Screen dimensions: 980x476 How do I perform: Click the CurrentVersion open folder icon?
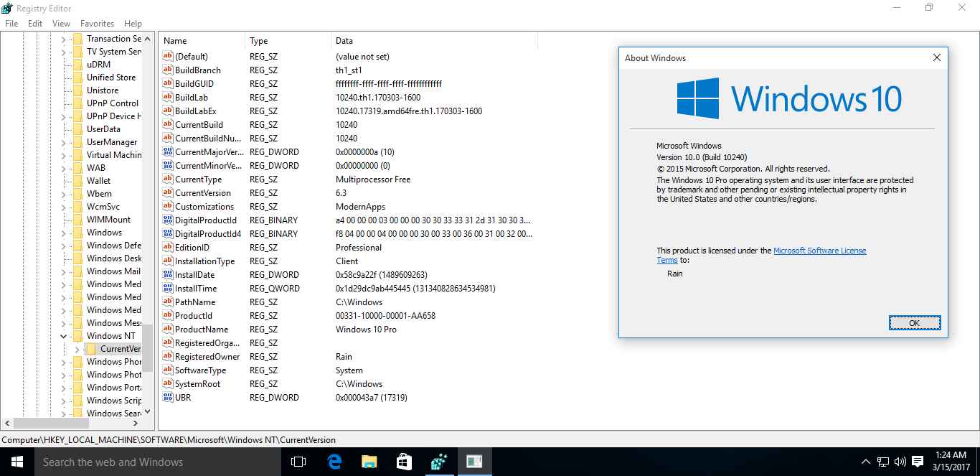click(x=91, y=348)
